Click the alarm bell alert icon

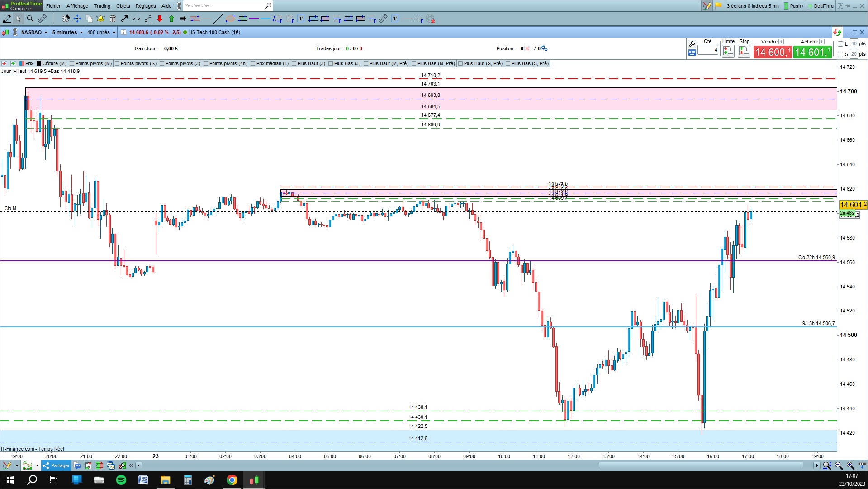click(100, 19)
